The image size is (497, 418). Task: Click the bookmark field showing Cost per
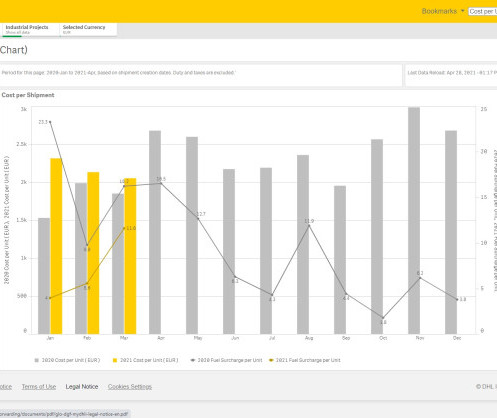(x=483, y=11)
